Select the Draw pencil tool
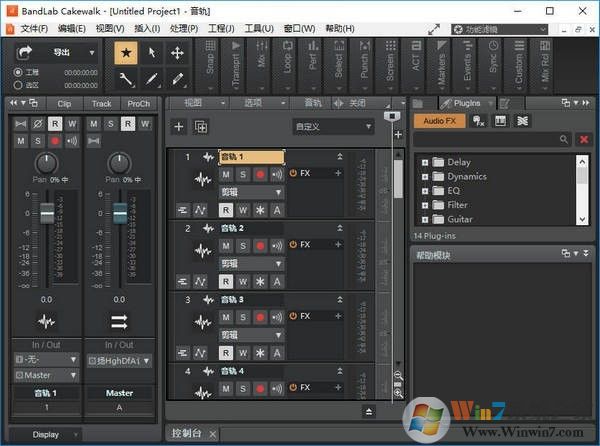 [x=153, y=78]
